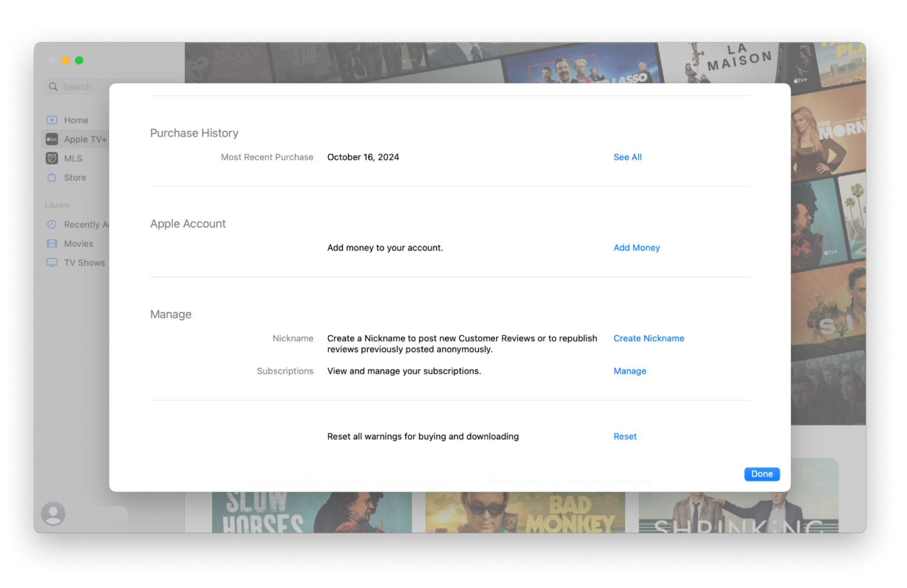
Task: Go to Store in sidebar
Action: tap(76, 178)
